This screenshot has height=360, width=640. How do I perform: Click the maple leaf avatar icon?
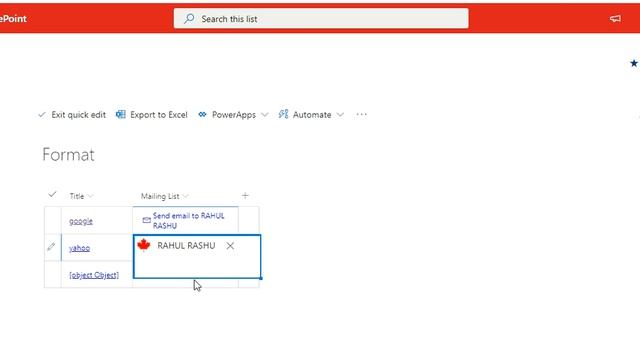point(144,245)
